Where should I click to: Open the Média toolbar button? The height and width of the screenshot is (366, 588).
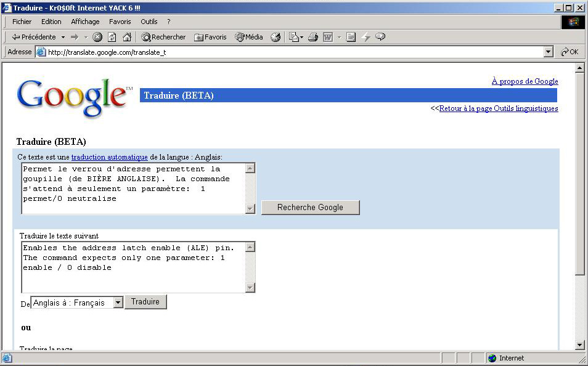(x=249, y=37)
